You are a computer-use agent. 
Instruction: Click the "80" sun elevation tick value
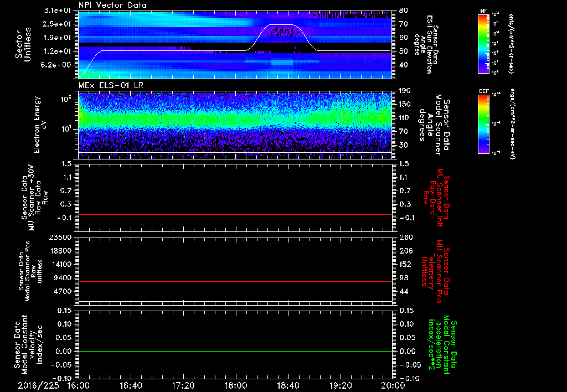pos(403,10)
